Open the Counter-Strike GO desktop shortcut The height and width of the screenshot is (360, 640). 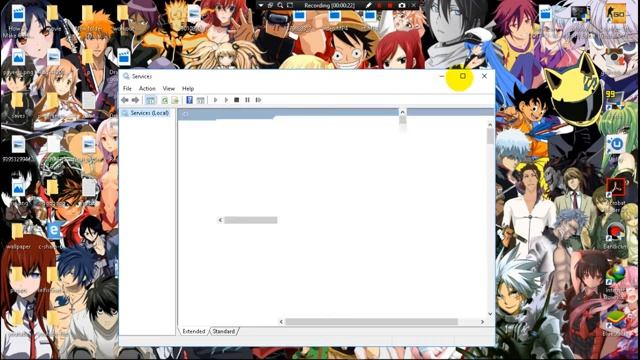click(616, 15)
